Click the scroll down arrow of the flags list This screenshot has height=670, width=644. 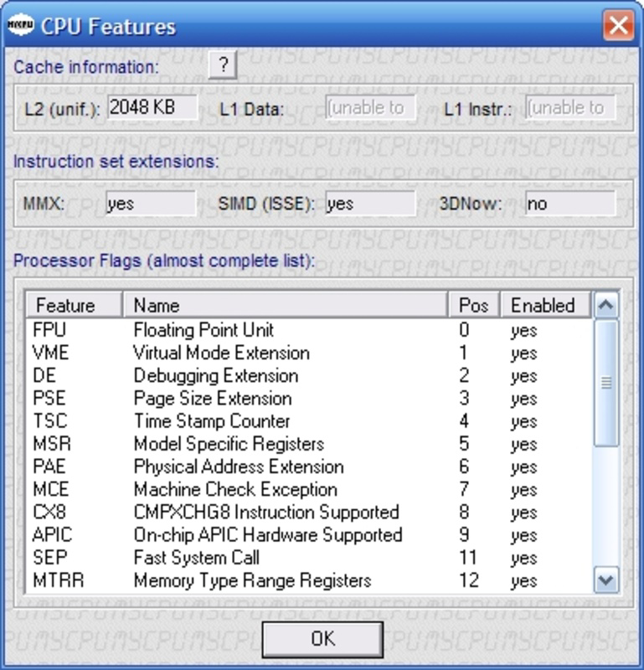pyautogui.click(x=606, y=580)
